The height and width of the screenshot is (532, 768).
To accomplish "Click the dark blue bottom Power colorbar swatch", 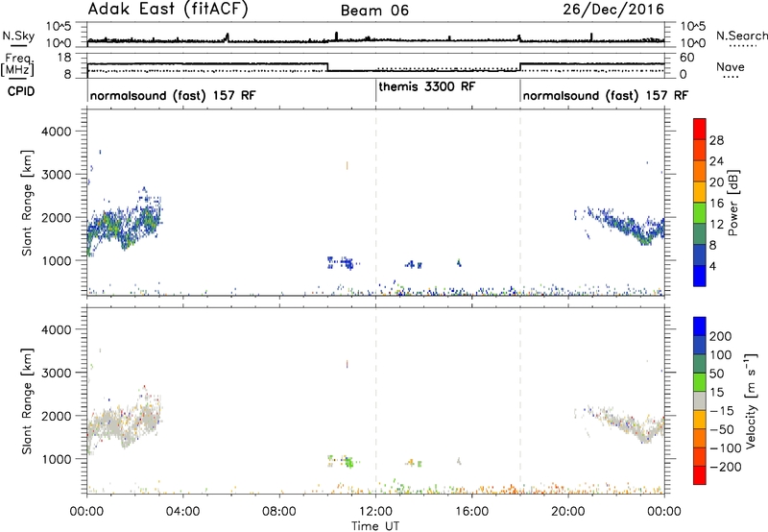I will pyautogui.click(x=700, y=276).
